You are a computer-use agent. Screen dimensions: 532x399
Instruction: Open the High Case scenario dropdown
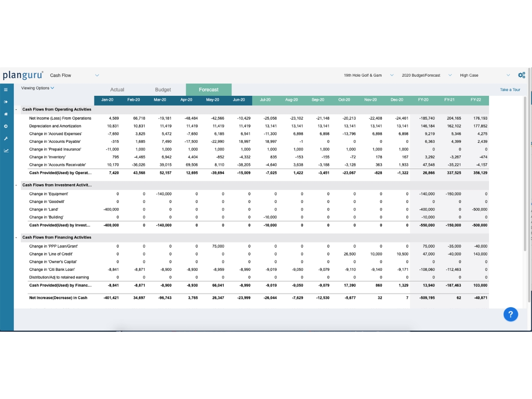[x=485, y=75]
